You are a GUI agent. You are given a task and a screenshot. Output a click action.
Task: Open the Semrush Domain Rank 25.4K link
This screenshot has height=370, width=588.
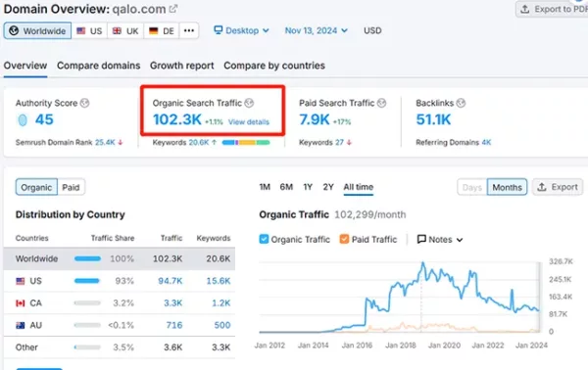point(105,142)
